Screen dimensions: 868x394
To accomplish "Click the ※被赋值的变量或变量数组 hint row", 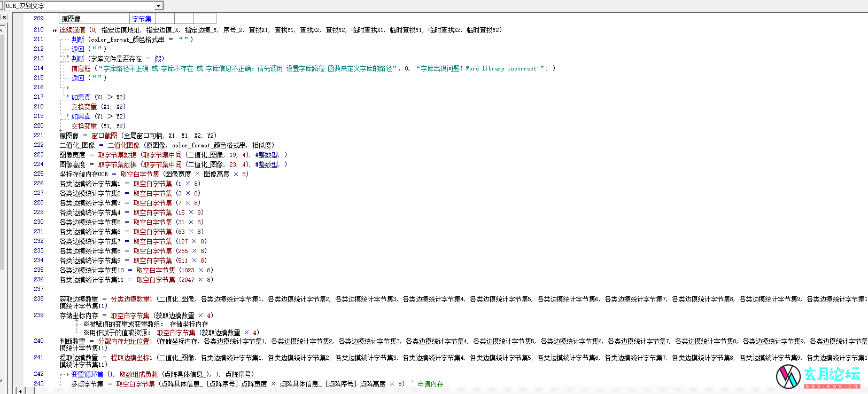I will tap(146, 324).
